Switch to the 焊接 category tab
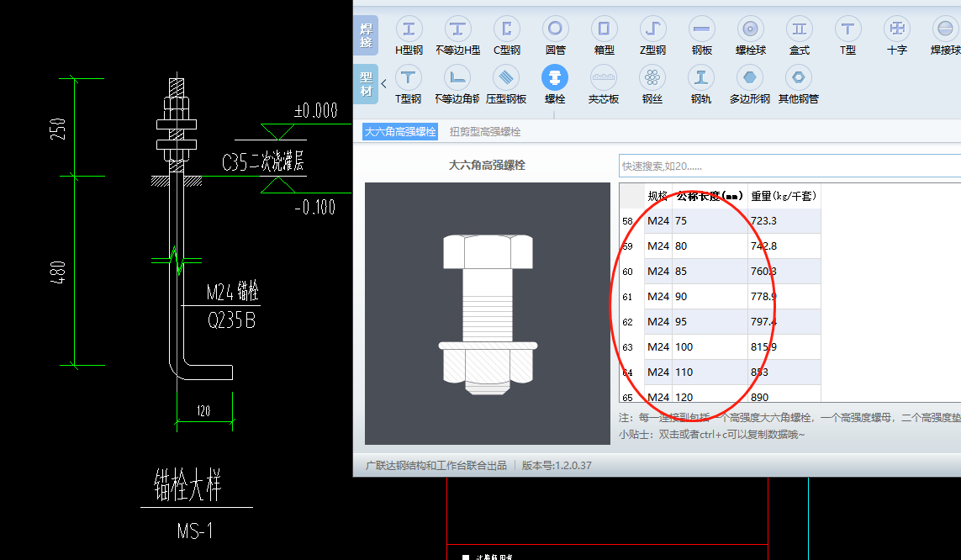The height and width of the screenshot is (560, 961). point(366,35)
